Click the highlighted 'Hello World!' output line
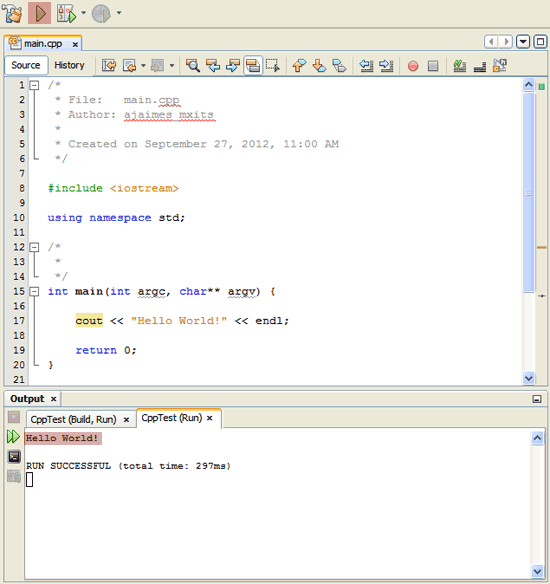 (x=63, y=438)
